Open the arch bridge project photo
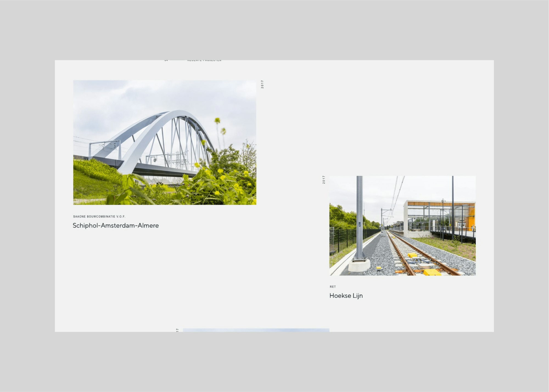The width and height of the screenshot is (549, 392). 165,142
